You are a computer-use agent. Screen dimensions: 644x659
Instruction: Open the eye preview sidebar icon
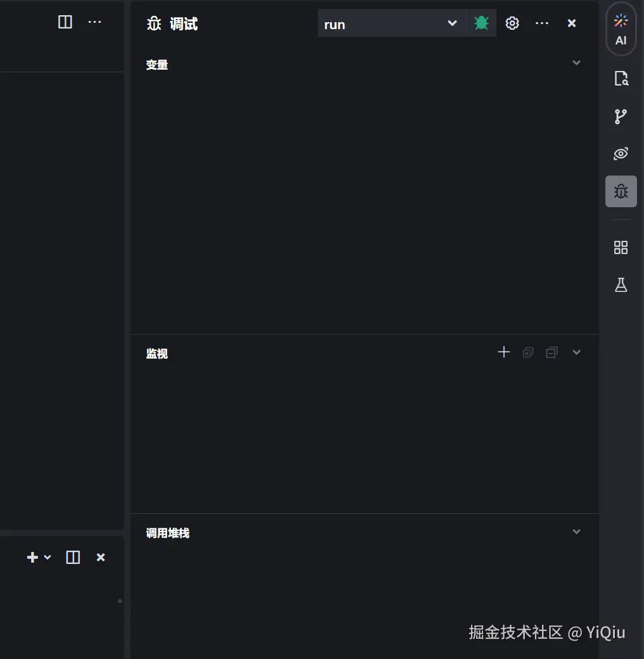click(x=621, y=153)
